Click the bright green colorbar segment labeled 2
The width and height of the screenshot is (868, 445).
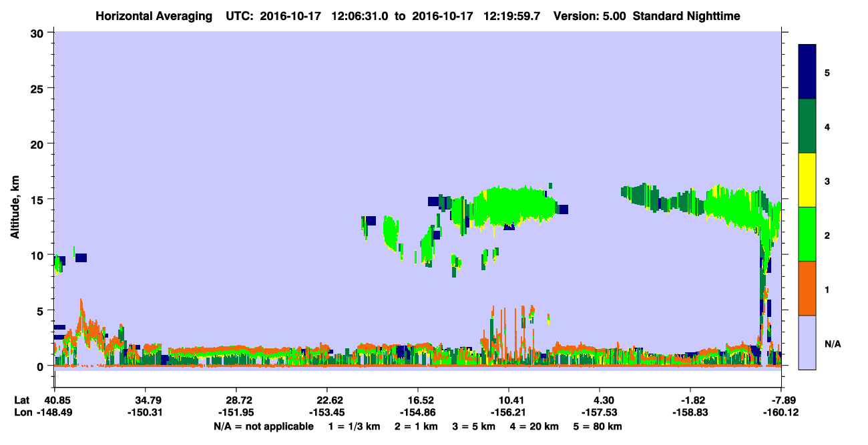click(x=807, y=234)
